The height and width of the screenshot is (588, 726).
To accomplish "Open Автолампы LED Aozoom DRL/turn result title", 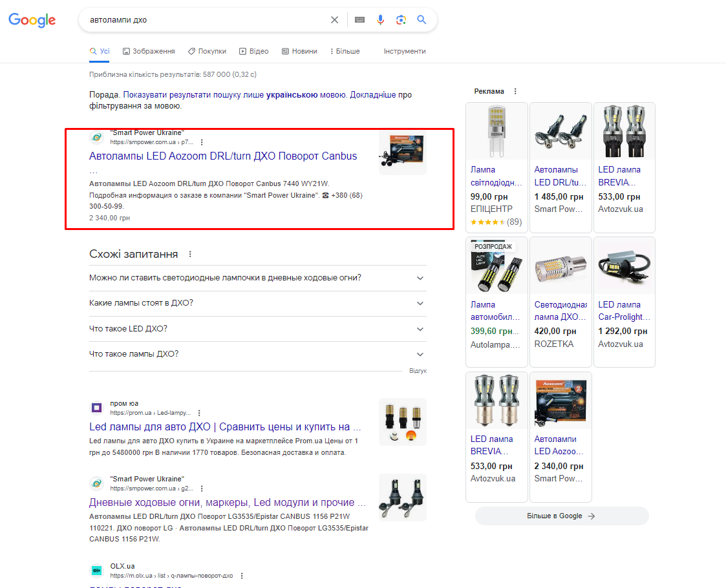I will 222,156.
